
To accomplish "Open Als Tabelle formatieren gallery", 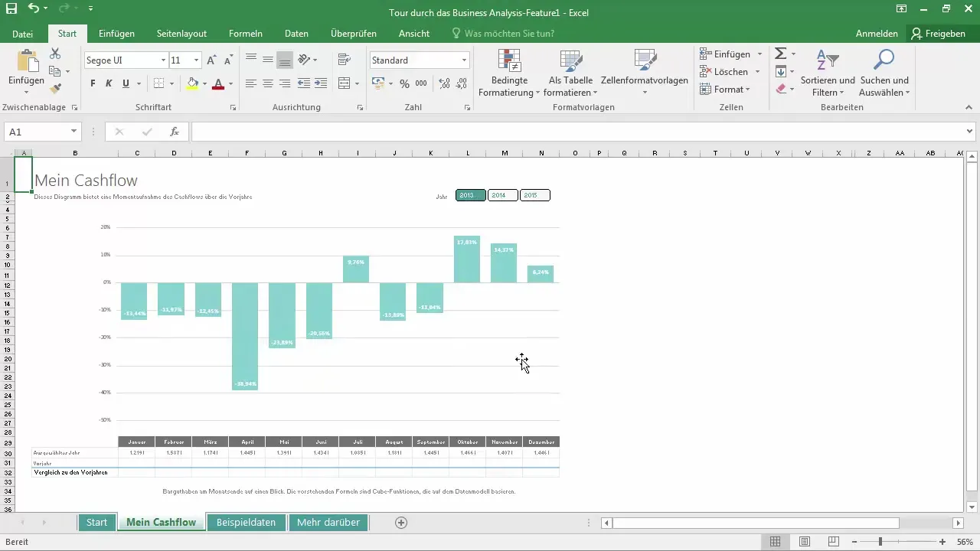I will (572, 73).
